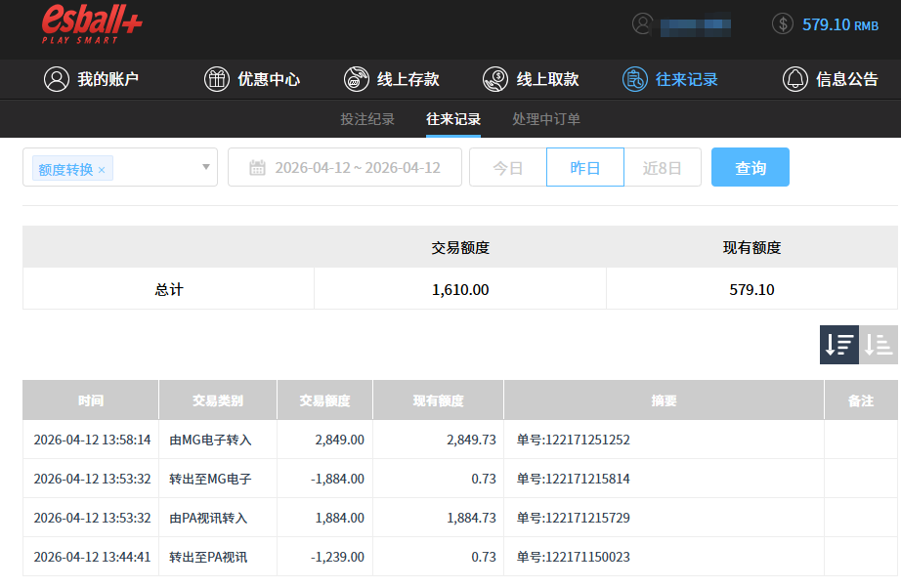Open 我的账户 account icon
This screenshot has width=901, height=588.
(57, 80)
